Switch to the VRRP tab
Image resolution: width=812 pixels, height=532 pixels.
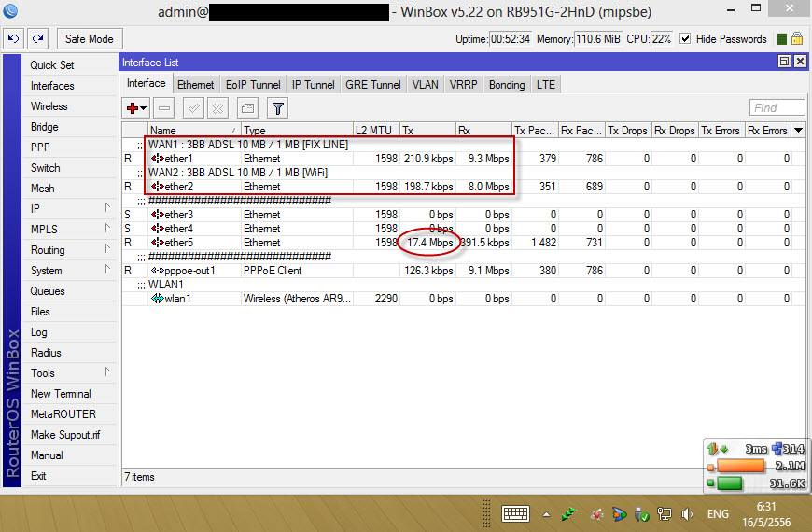[x=463, y=84]
